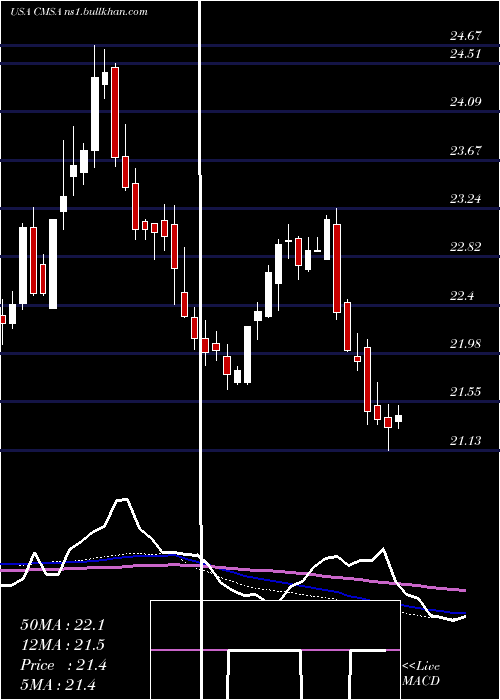Image resolution: width=500 pixels, height=700 pixels.
Task: Click the 'USA CMSA ns1.bullkhan.com' header text
Action: 79,12
